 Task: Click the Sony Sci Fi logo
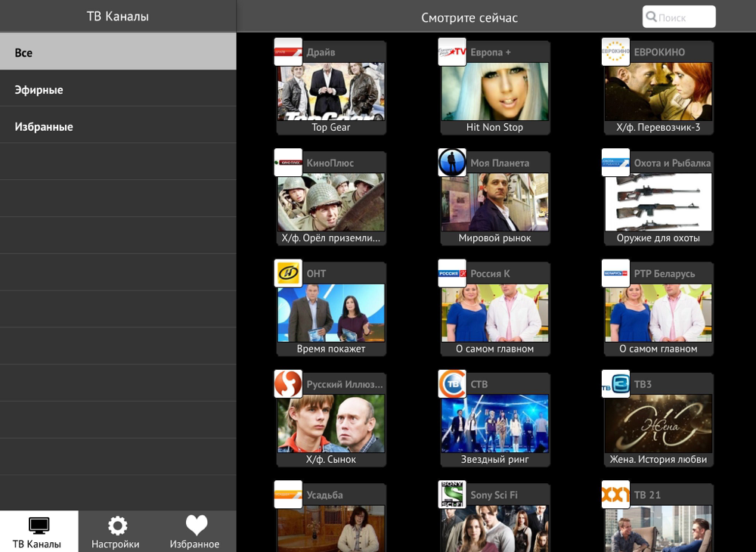click(x=452, y=495)
